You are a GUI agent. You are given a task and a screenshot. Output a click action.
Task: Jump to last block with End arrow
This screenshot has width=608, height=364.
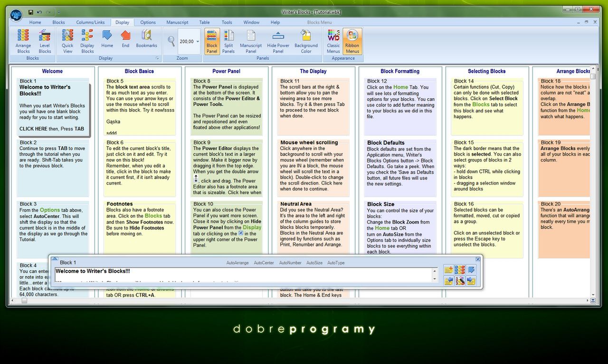125,39
